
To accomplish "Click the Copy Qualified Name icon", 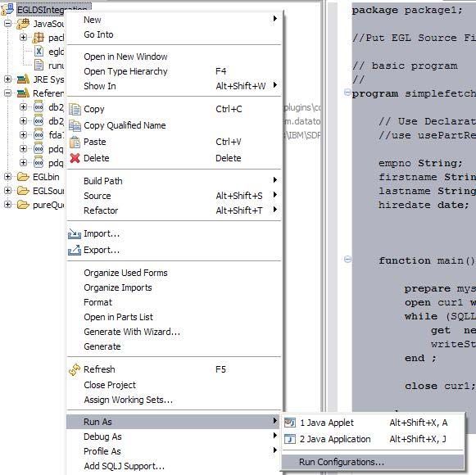I will pyautogui.click(x=75, y=125).
